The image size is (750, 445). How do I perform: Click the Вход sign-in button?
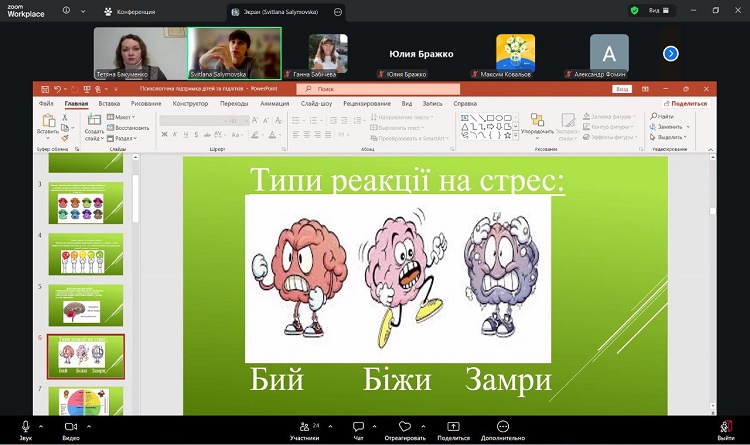[x=621, y=89]
